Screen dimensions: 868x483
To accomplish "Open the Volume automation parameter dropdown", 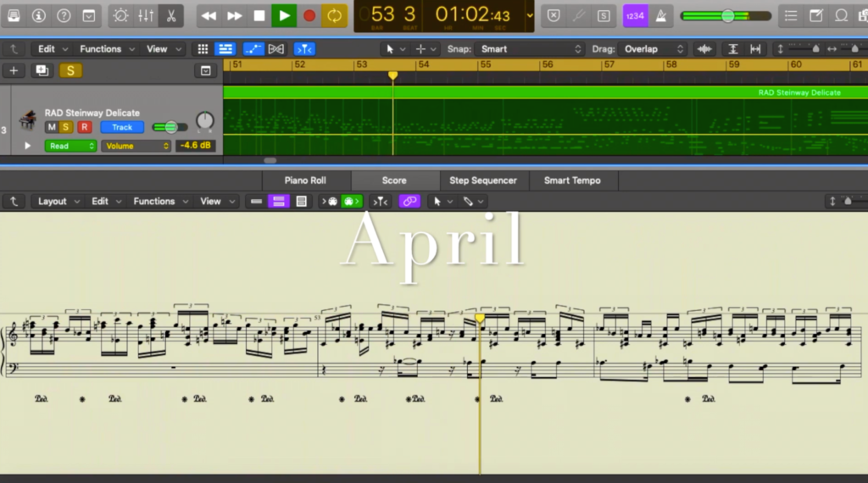I will coord(136,146).
